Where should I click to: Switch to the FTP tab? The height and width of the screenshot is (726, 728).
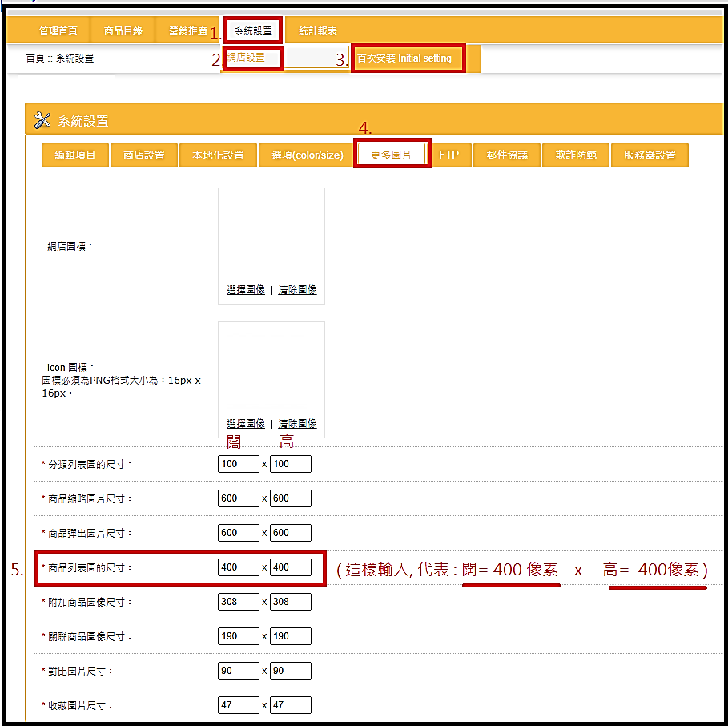pyautogui.click(x=449, y=155)
